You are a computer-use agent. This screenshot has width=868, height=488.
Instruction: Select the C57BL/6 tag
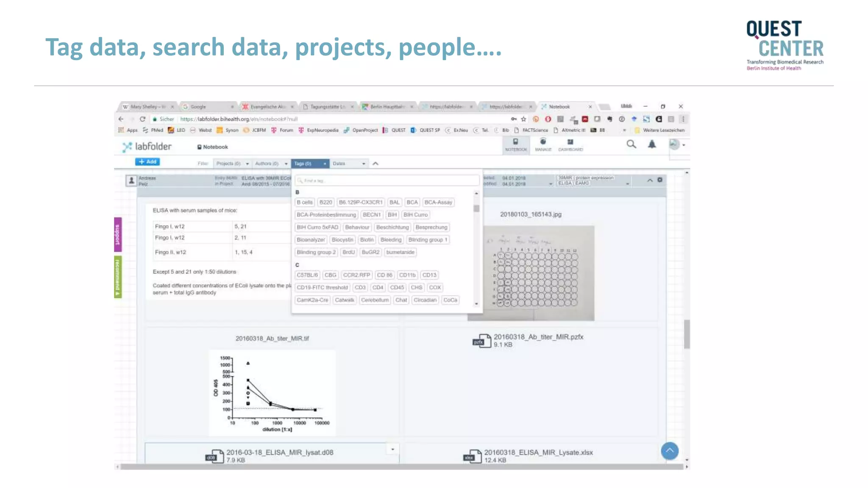point(307,275)
